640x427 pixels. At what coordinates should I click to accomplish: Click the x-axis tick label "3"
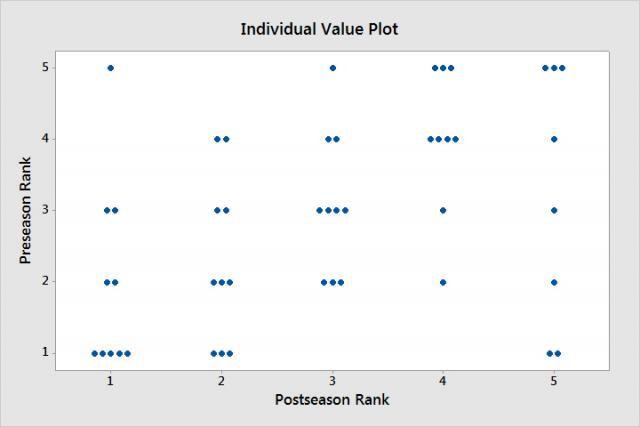coord(332,381)
